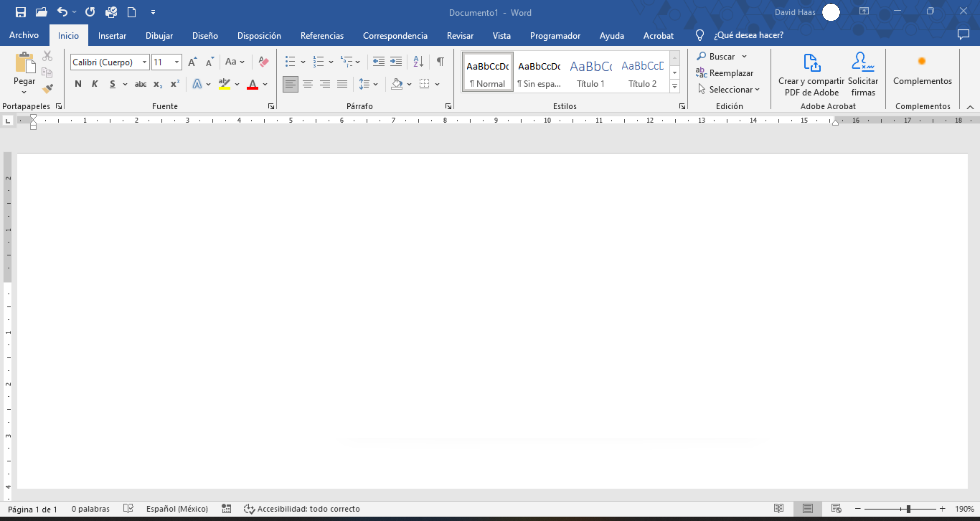
Task: Toggle italic formatting with K button
Action: [95, 84]
